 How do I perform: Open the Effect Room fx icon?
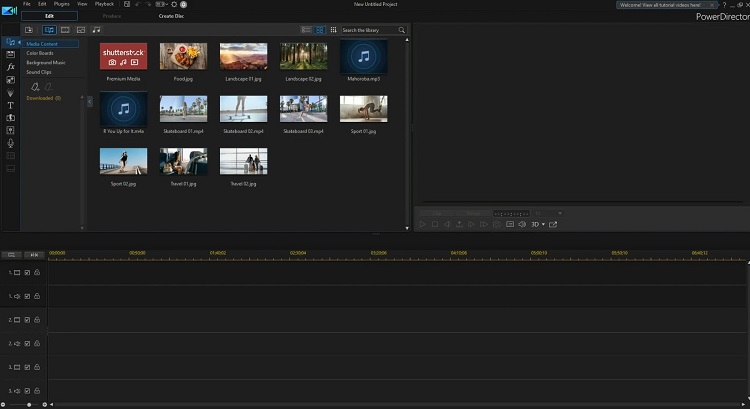click(10, 66)
